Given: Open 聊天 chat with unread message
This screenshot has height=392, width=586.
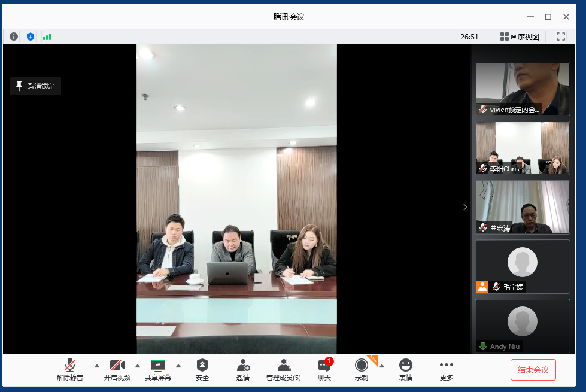Looking at the screenshot, I should pos(324,370).
